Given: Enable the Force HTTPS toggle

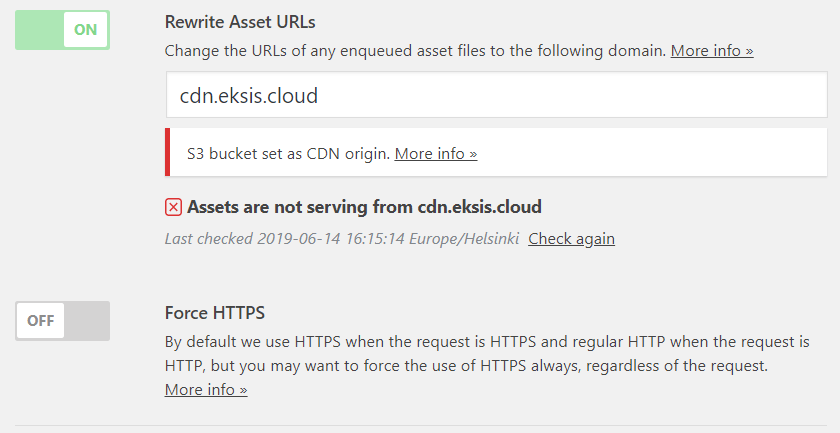Looking at the screenshot, I should click(x=62, y=321).
